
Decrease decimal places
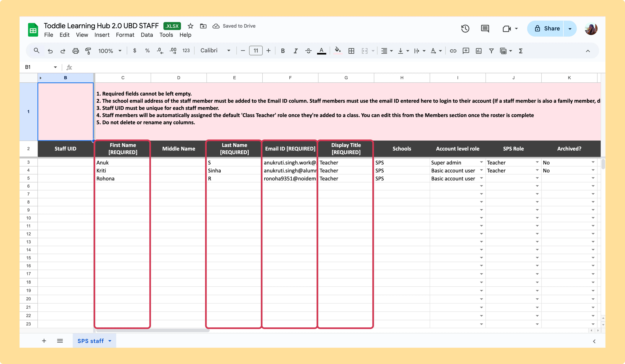(x=160, y=51)
